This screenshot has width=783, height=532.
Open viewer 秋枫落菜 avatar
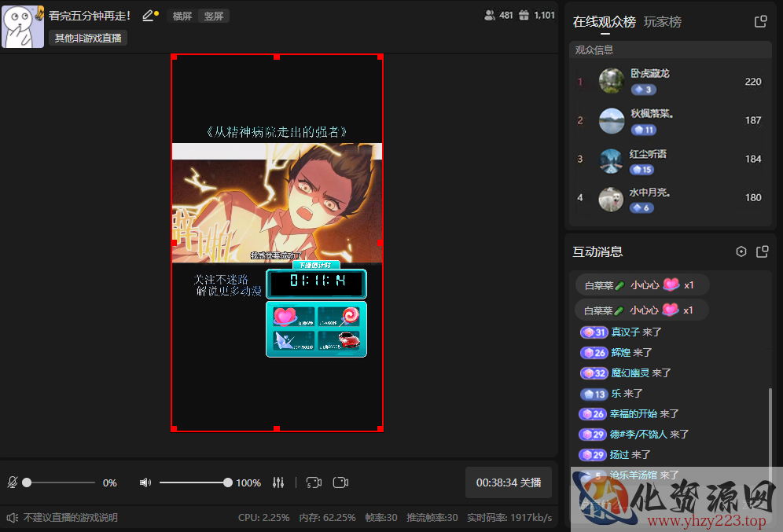tap(611, 121)
